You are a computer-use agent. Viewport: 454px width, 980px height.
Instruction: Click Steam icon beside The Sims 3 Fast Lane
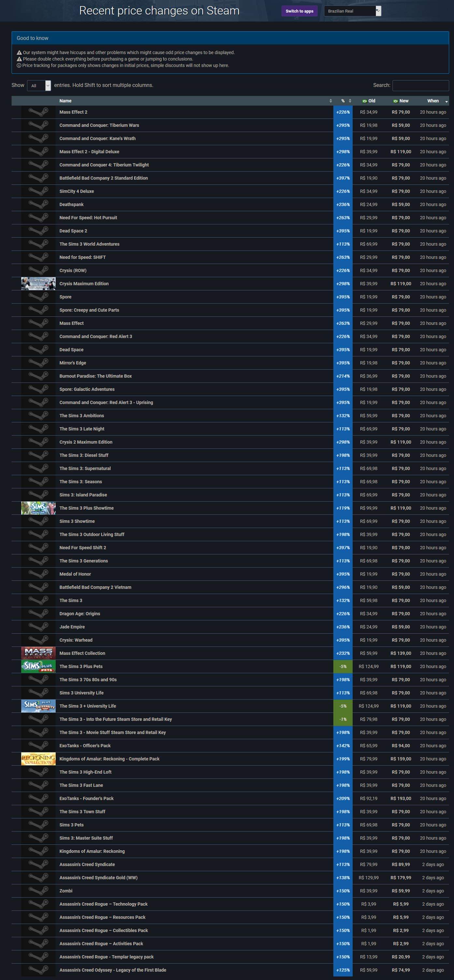(38, 785)
